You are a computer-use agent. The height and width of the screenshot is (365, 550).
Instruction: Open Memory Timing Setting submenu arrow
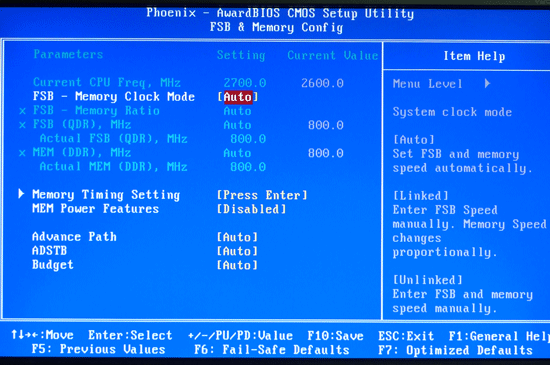[21, 194]
